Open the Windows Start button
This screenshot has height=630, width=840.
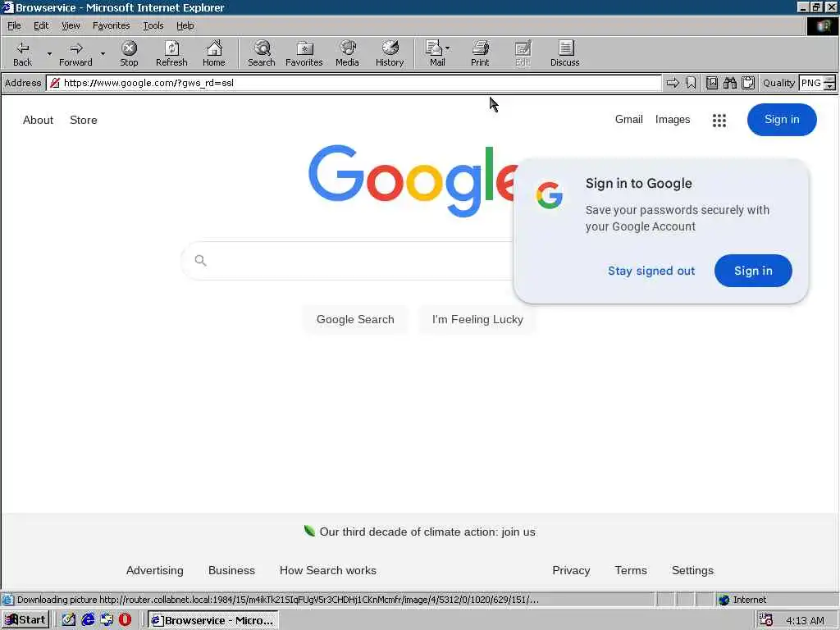[25, 620]
